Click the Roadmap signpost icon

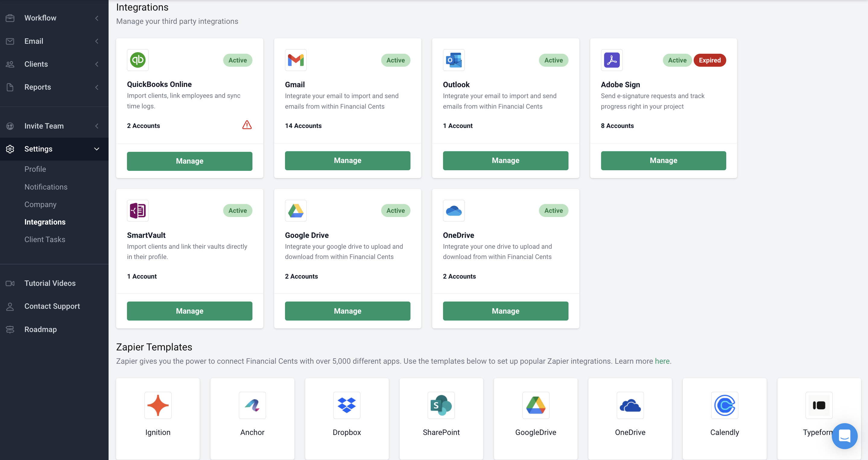coord(10,329)
